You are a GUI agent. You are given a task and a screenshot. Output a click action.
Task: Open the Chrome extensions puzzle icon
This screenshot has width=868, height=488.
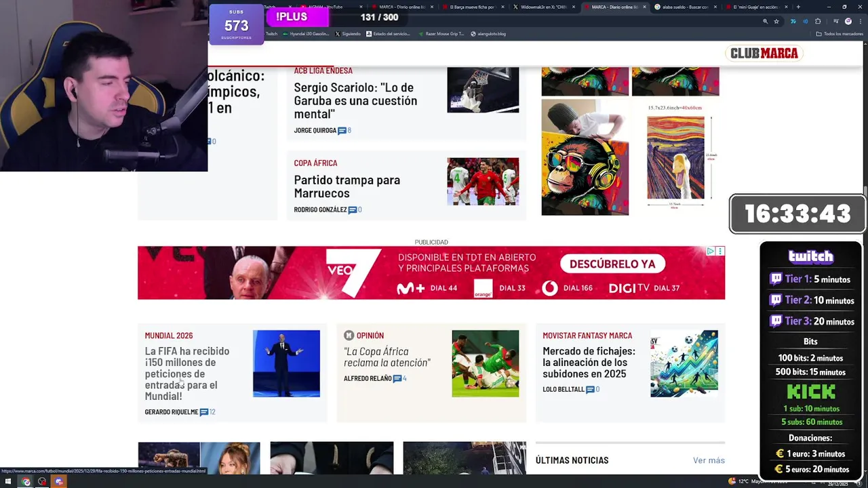[818, 21]
